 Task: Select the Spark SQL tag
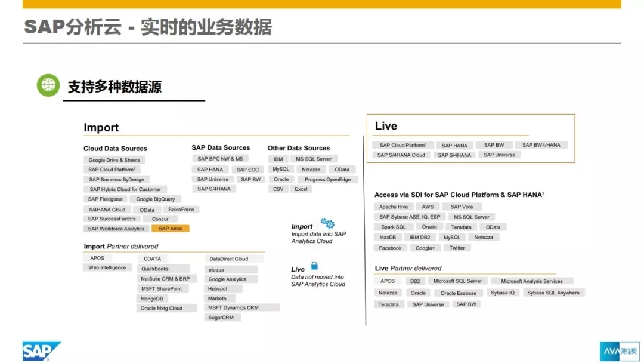pyautogui.click(x=393, y=227)
